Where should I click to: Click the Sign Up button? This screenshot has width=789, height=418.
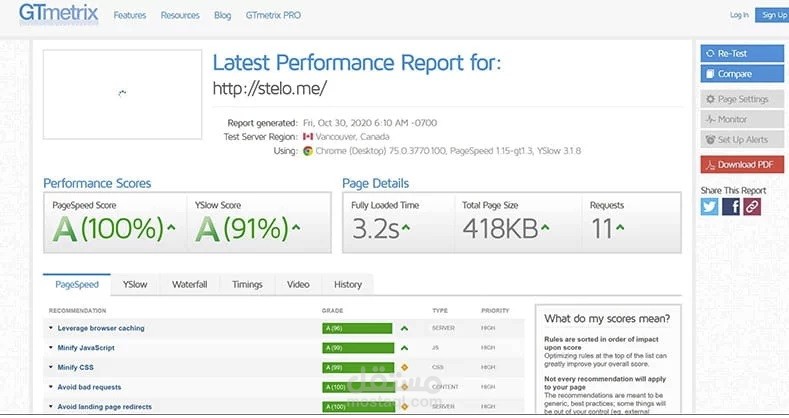(x=773, y=15)
